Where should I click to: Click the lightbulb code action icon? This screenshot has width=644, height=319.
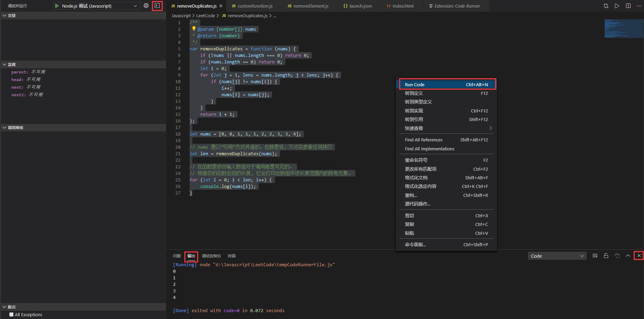pos(194,29)
